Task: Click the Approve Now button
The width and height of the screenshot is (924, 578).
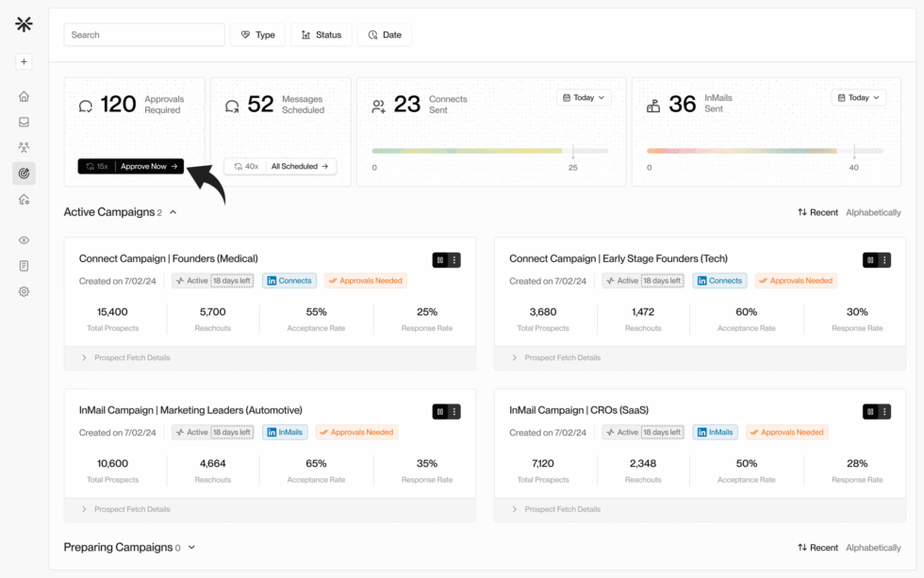Action: 149,167
